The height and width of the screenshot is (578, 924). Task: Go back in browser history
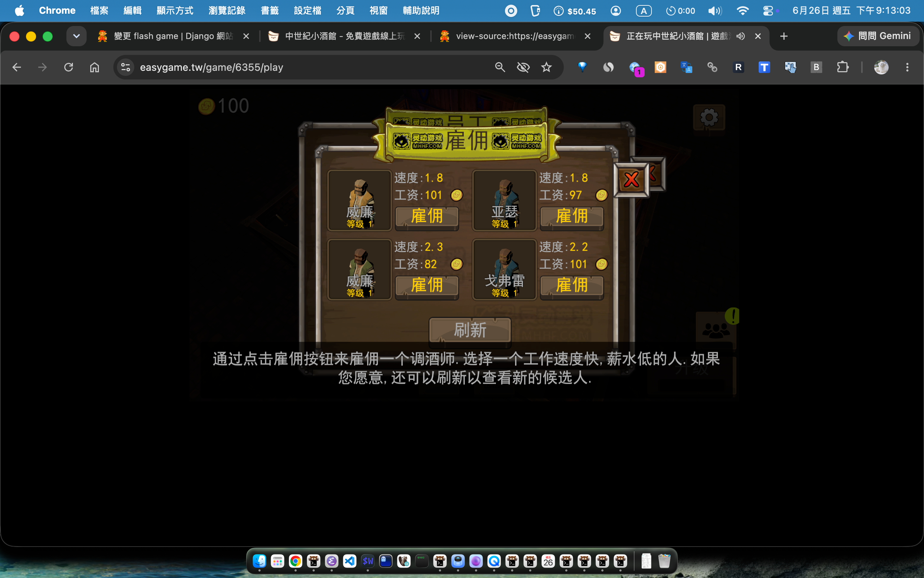click(16, 67)
